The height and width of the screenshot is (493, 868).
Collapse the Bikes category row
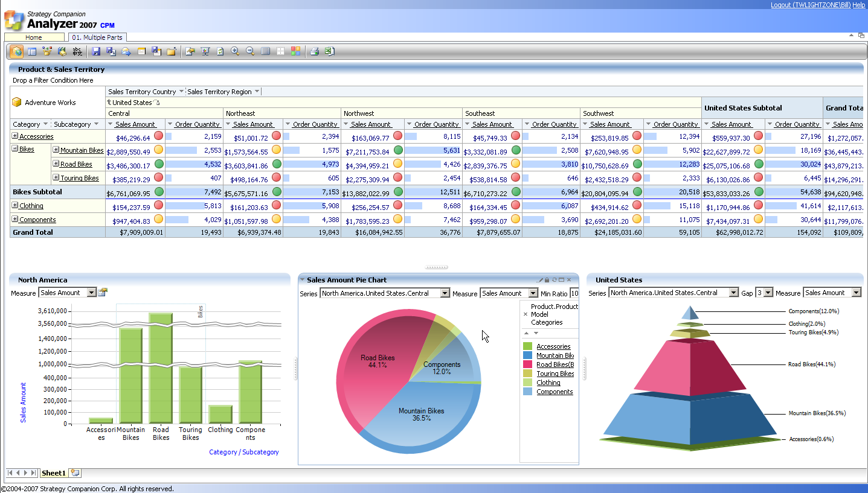click(x=15, y=149)
